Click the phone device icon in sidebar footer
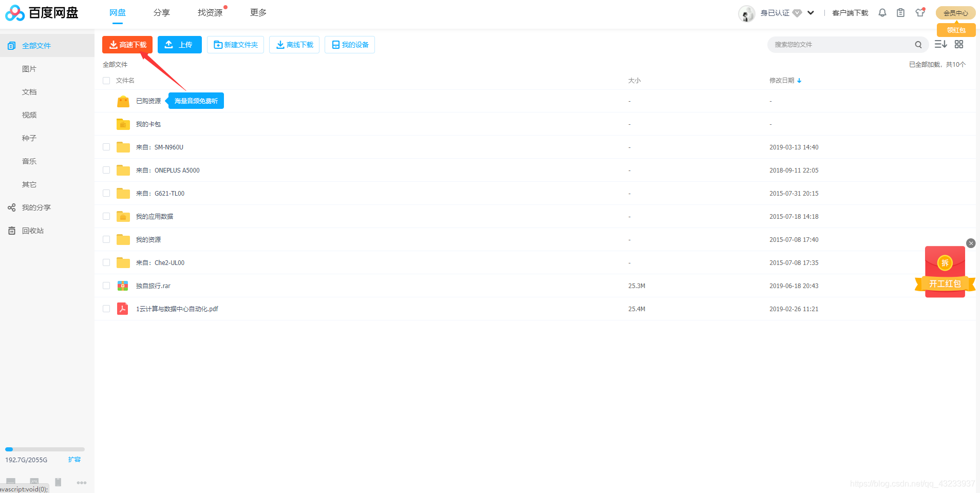The height and width of the screenshot is (493, 980). pos(58,482)
